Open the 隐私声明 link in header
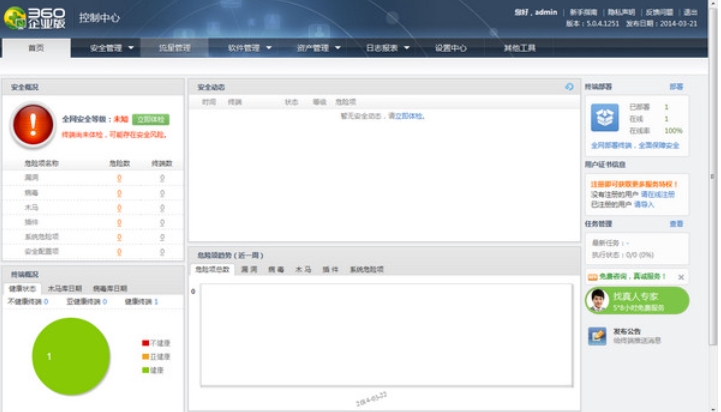The width and height of the screenshot is (721, 412). pos(621,12)
